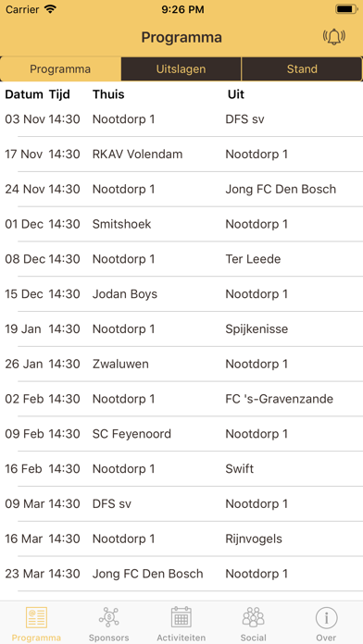This screenshot has width=363, height=644.
Task: Open the Sponsors tab icon
Action: click(109, 617)
